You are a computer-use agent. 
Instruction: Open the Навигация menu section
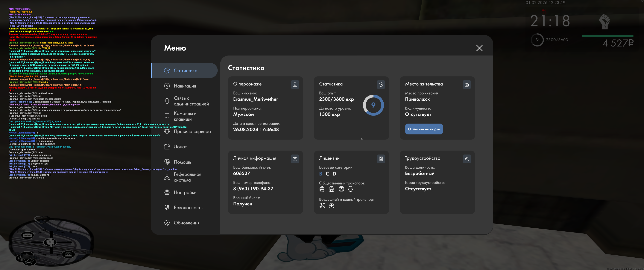[x=185, y=86]
